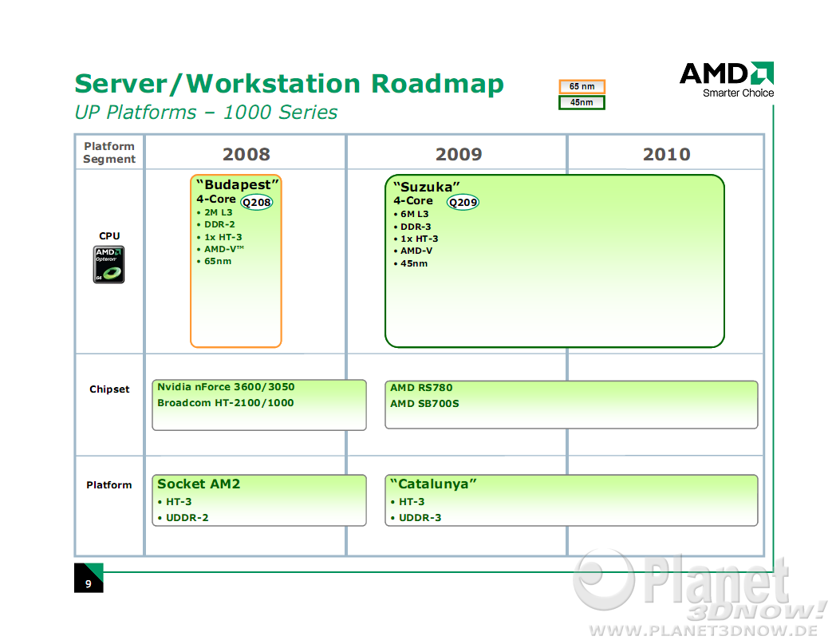Click the Platform Segment header cell
836x644 pixels.
109,152
